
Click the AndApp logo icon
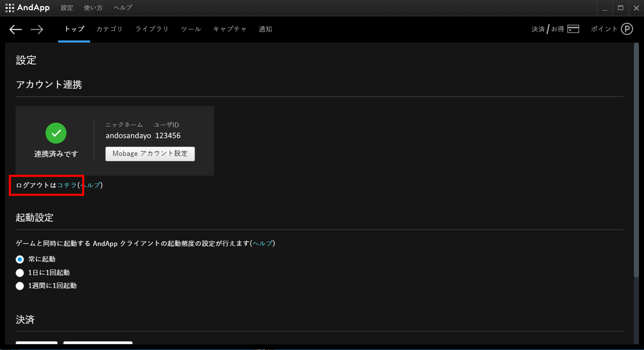pyautogui.click(x=10, y=8)
